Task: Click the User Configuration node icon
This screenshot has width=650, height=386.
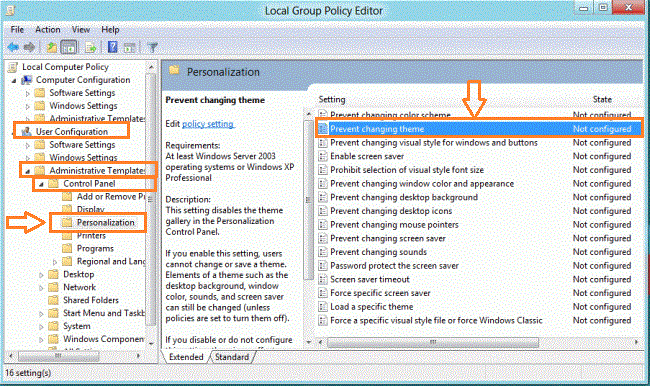Action: (27, 131)
